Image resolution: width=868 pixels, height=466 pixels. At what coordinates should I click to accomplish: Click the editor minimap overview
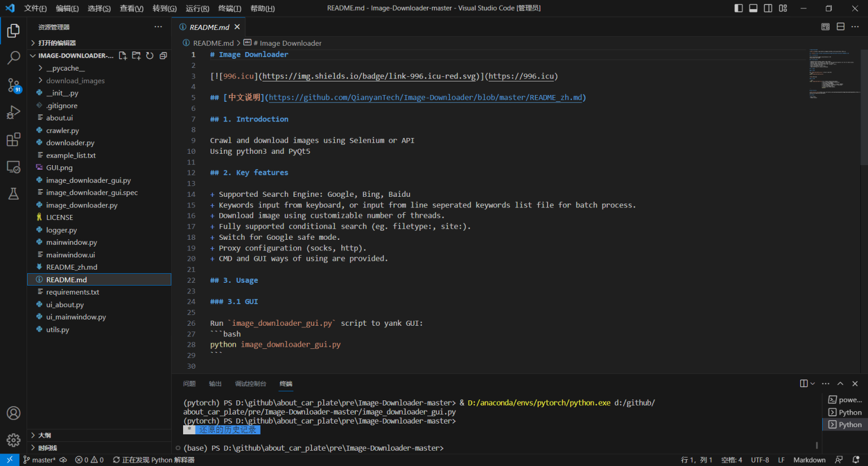pyautogui.click(x=834, y=74)
